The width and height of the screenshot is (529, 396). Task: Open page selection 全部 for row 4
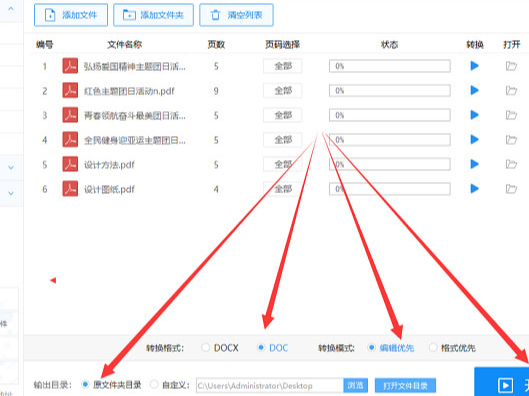[x=283, y=139]
